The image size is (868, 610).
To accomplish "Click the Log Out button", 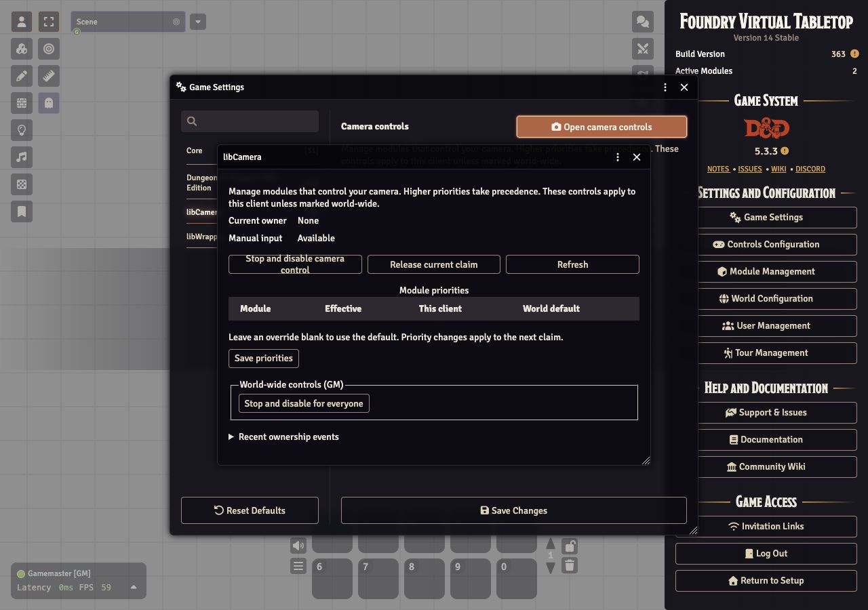I will coord(766,554).
